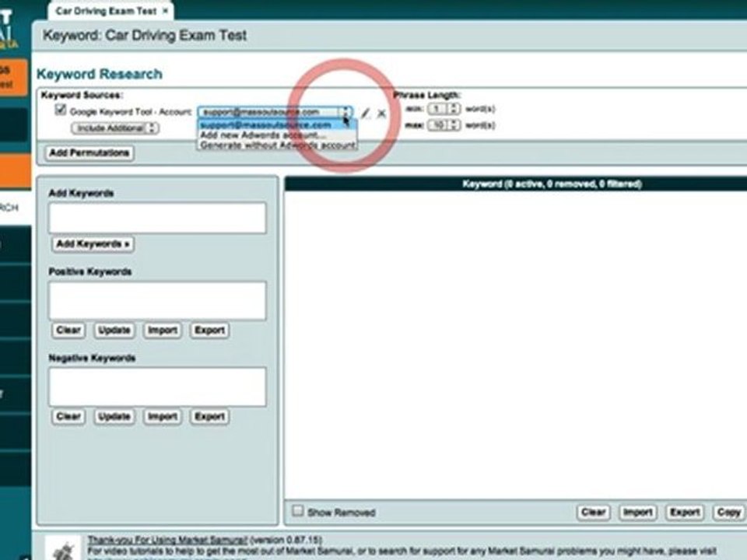Click the max phrase length stepper
This screenshot has width=747, height=560.
444,125
